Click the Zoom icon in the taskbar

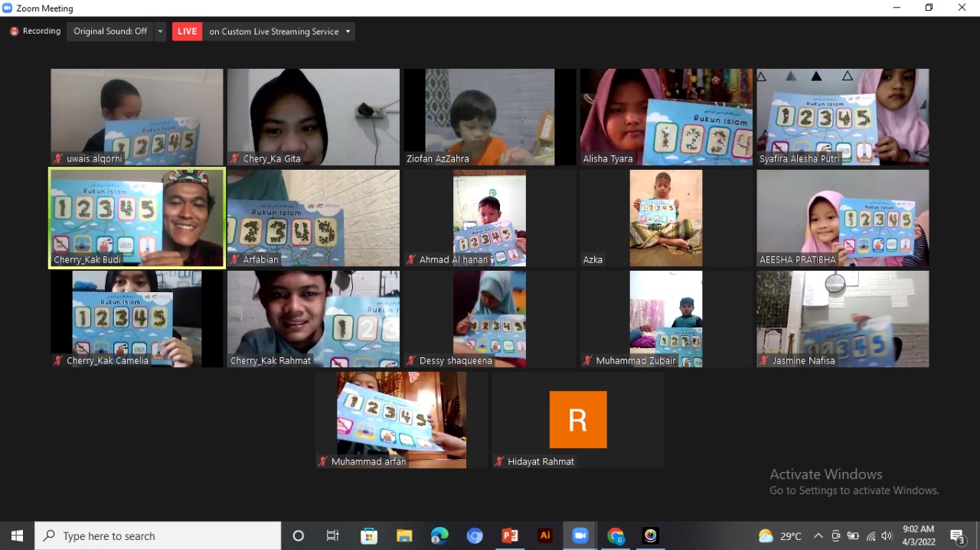click(580, 535)
